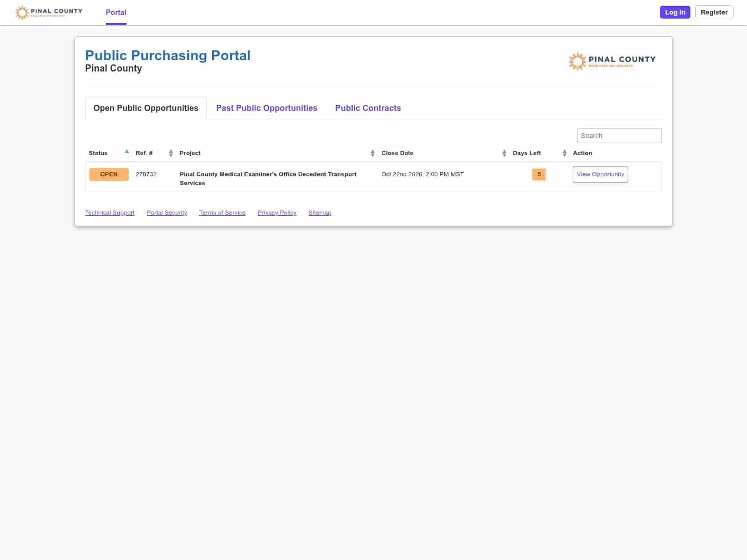The width and height of the screenshot is (747, 560).
Task: Click the Pinal County subtitle text
Action: click(114, 68)
